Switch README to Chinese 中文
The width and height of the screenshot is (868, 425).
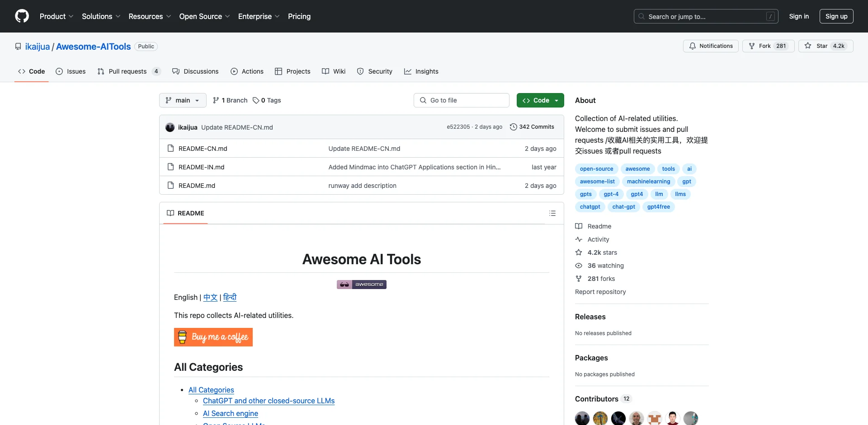[210, 297]
